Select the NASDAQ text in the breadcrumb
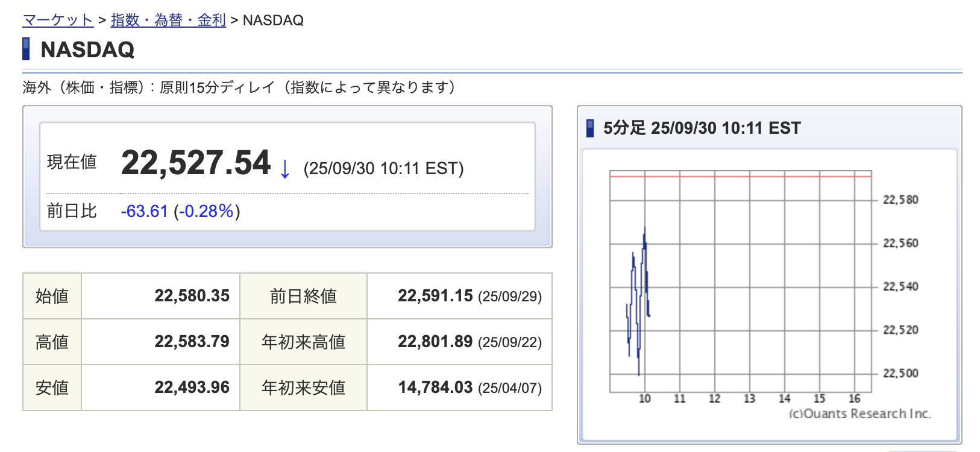This screenshot has width=980, height=452. (273, 20)
